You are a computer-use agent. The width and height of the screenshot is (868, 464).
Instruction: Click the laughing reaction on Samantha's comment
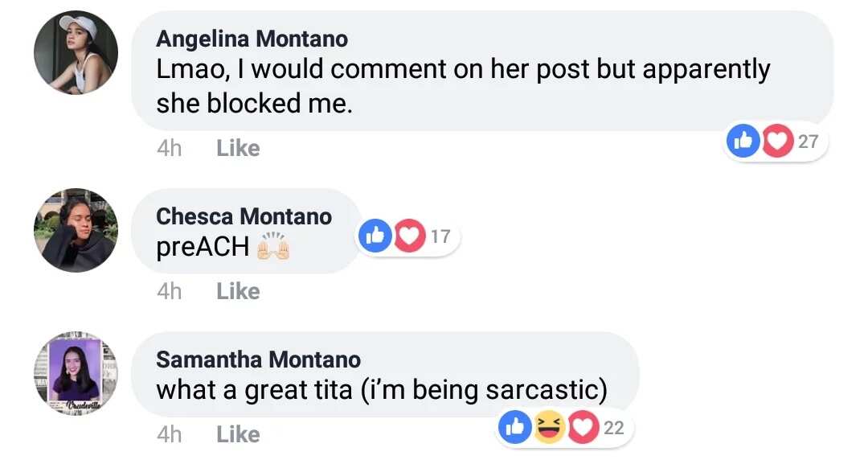point(549,427)
